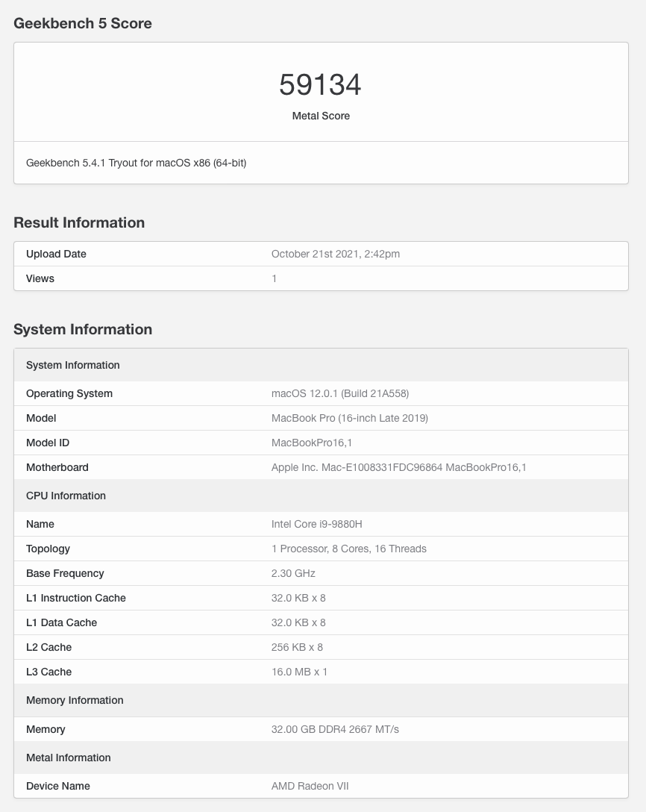Click 'macOS 12.0.1 (Build 21A558)' value
The height and width of the screenshot is (812, 646).
[x=340, y=393]
